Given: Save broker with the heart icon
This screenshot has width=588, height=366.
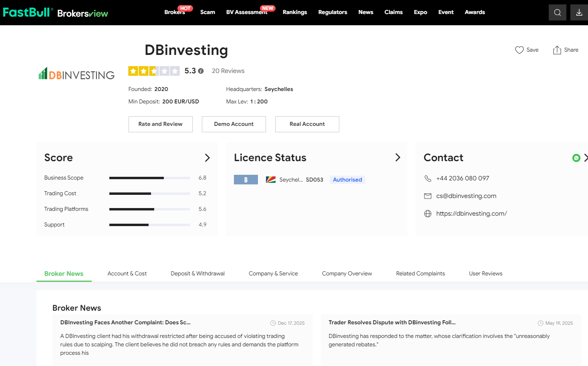Looking at the screenshot, I should coord(519,50).
